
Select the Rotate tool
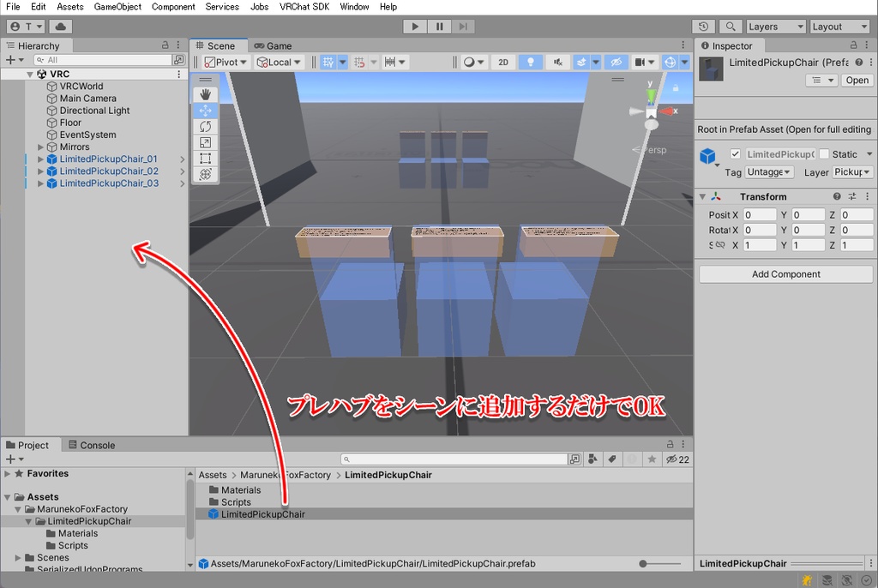pos(205,127)
